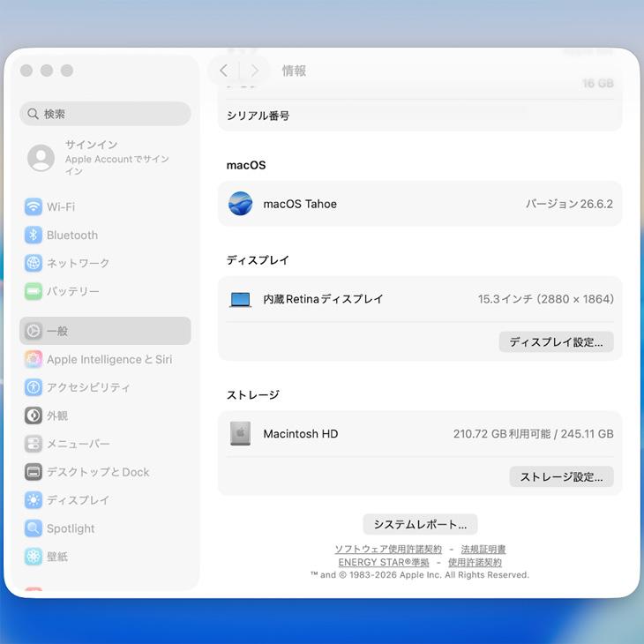Open the 外観 appearance icon

(34, 416)
